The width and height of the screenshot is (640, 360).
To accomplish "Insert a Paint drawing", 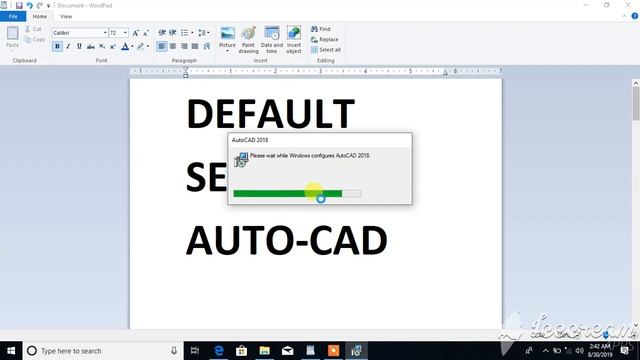I will (x=248, y=40).
